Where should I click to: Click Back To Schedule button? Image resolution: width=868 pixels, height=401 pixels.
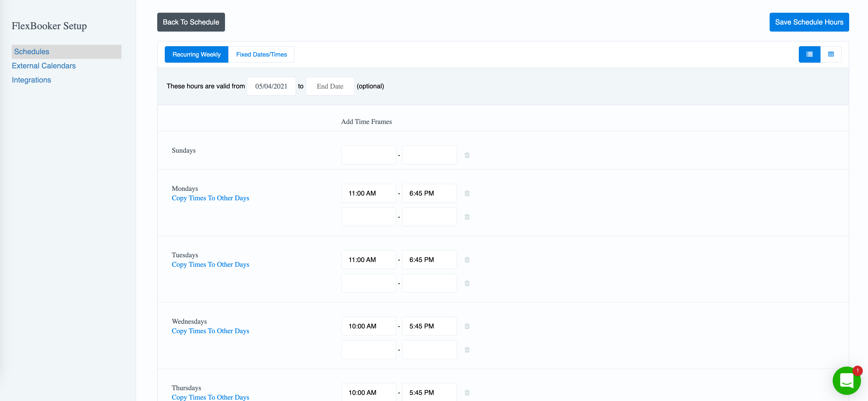pyautogui.click(x=191, y=22)
